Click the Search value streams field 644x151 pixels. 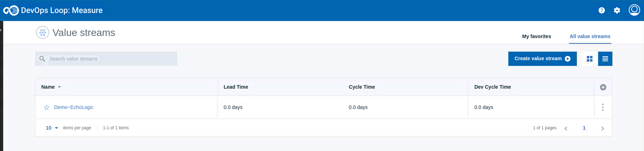pos(106,59)
